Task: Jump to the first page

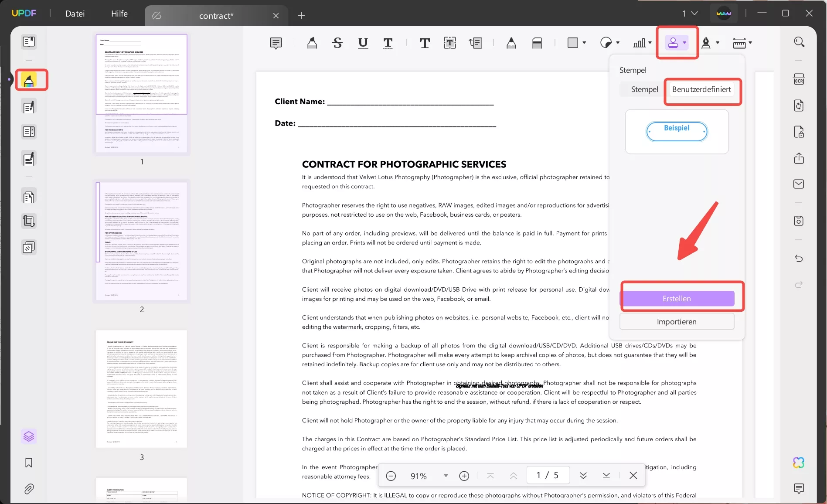Action: click(x=490, y=476)
